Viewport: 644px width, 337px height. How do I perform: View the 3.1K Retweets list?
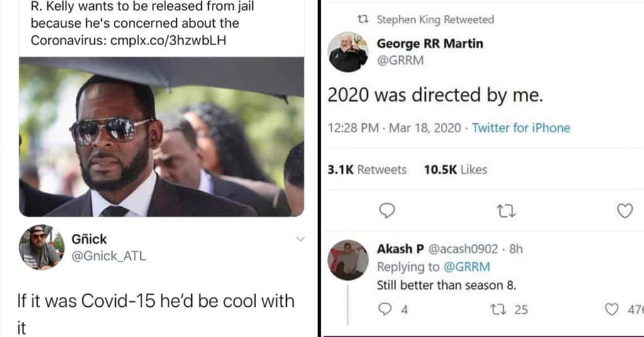tap(367, 170)
